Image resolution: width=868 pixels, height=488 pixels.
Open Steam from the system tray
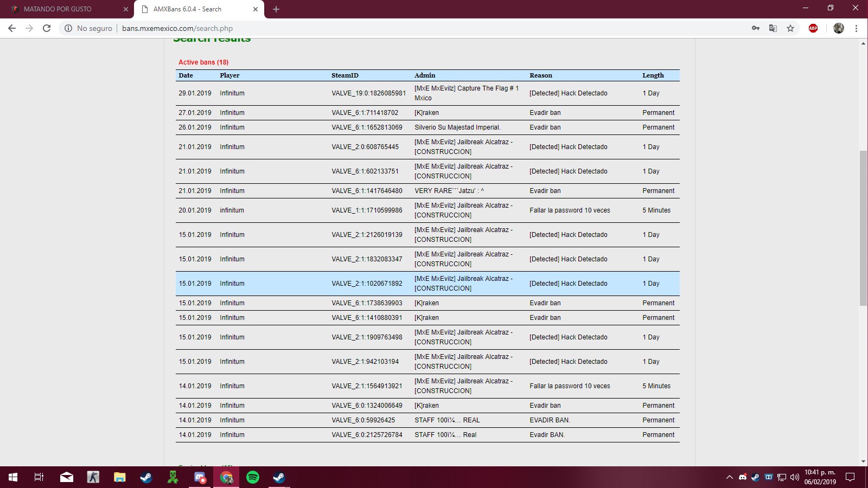(755, 477)
